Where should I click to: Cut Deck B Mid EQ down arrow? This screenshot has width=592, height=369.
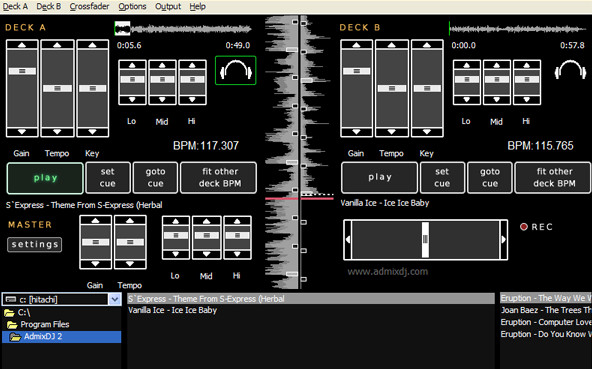click(x=497, y=100)
